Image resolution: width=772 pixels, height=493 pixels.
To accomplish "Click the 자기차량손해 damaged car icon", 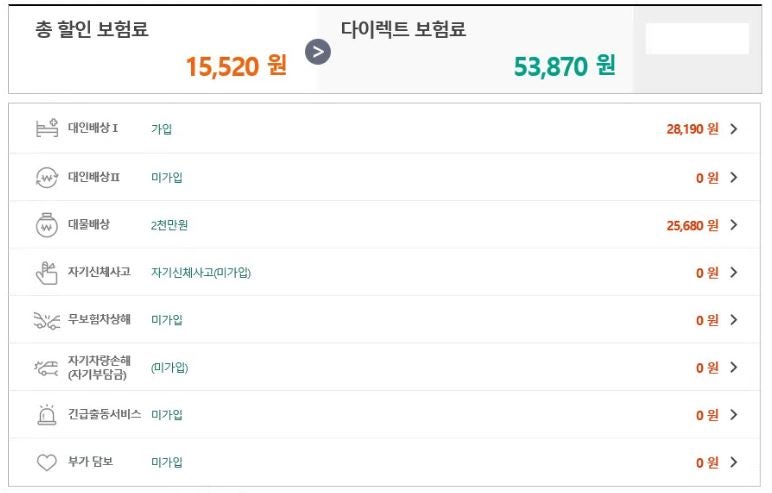I will pos(46,368).
